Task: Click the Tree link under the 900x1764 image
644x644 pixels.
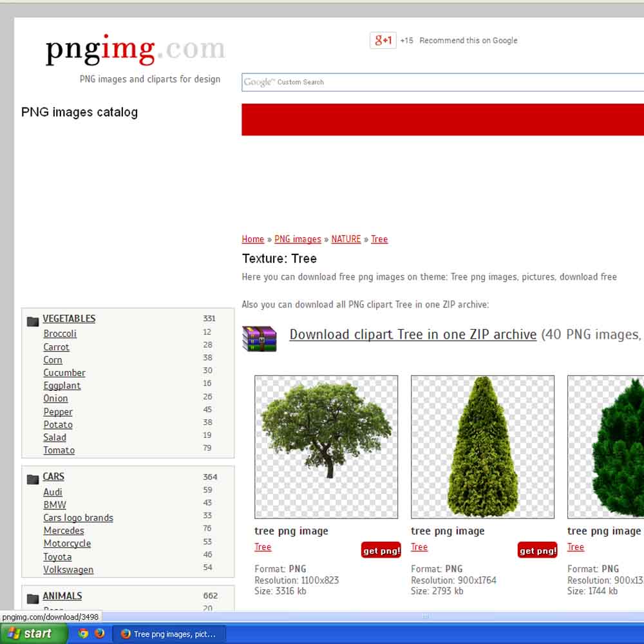Action: pyautogui.click(x=419, y=547)
